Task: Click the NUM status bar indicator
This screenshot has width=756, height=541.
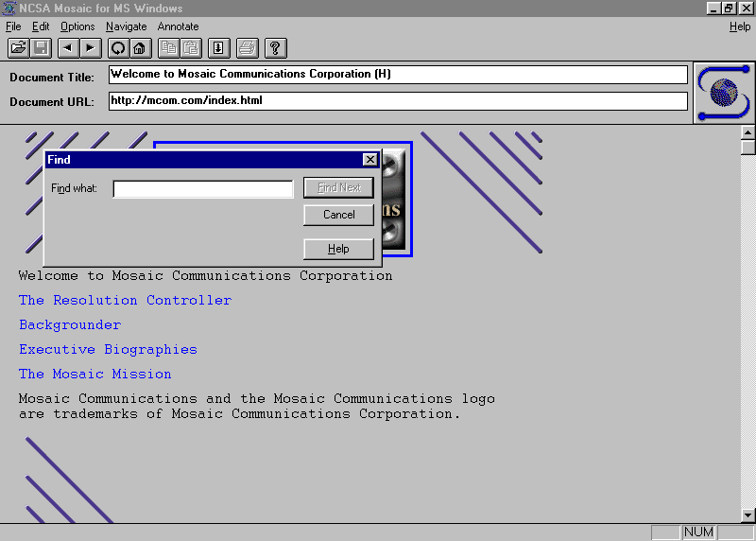Action: pos(698,532)
